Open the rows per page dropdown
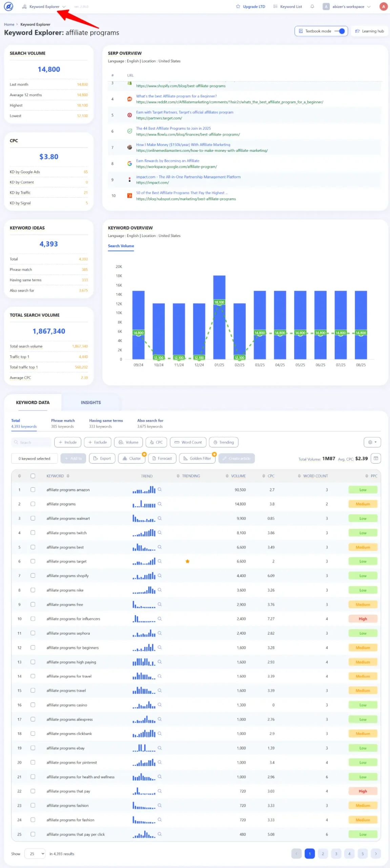Screen dimensions: 390x868 pos(35,854)
